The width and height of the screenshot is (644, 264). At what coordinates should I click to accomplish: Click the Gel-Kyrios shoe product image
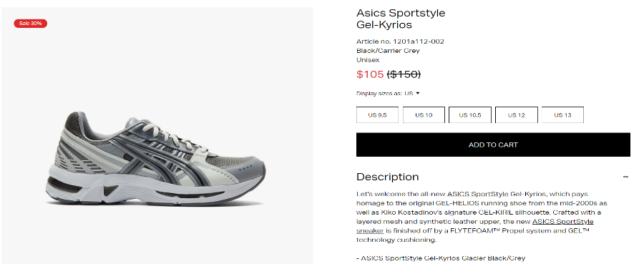tap(155, 159)
